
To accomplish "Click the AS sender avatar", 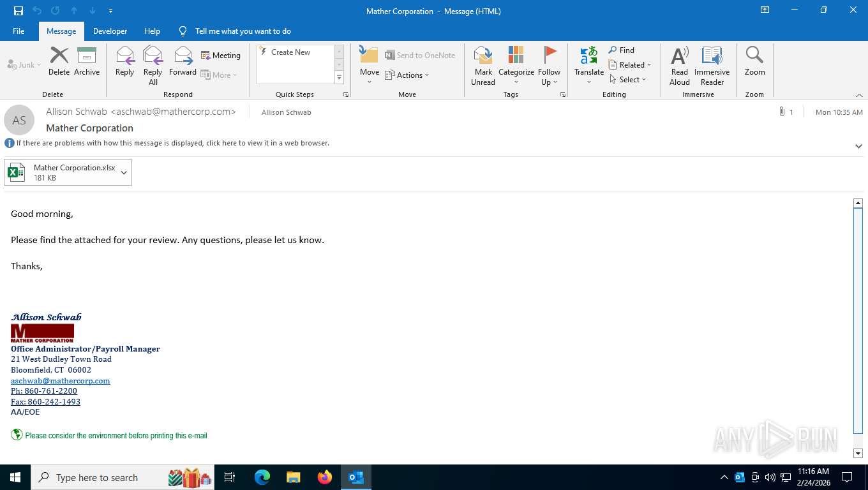I will [19, 120].
